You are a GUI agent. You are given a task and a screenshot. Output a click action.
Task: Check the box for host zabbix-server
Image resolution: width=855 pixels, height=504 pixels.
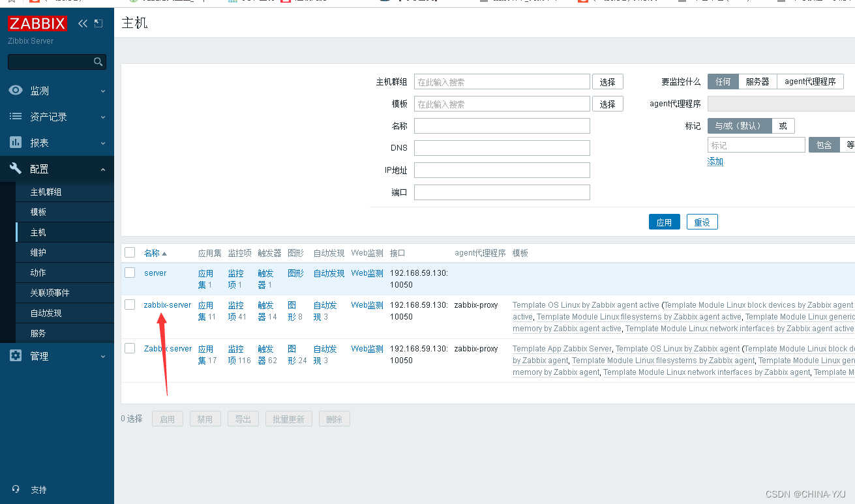130,304
